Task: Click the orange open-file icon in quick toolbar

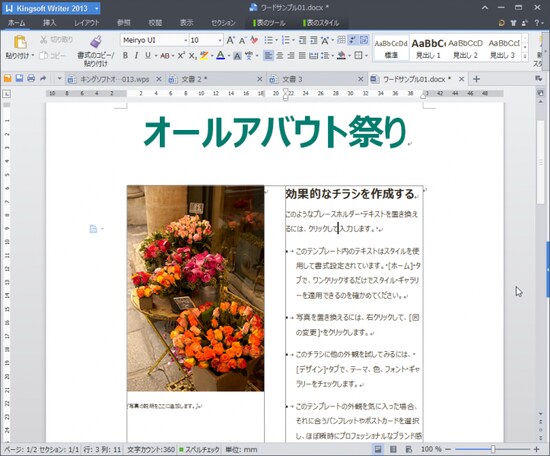Action: pyautogui.click(x=7, y=78)
